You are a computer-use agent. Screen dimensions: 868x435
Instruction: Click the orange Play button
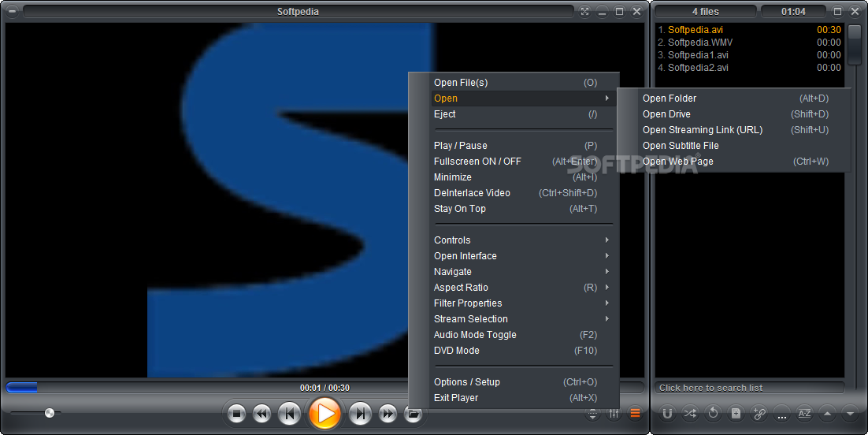click(325, 414)
